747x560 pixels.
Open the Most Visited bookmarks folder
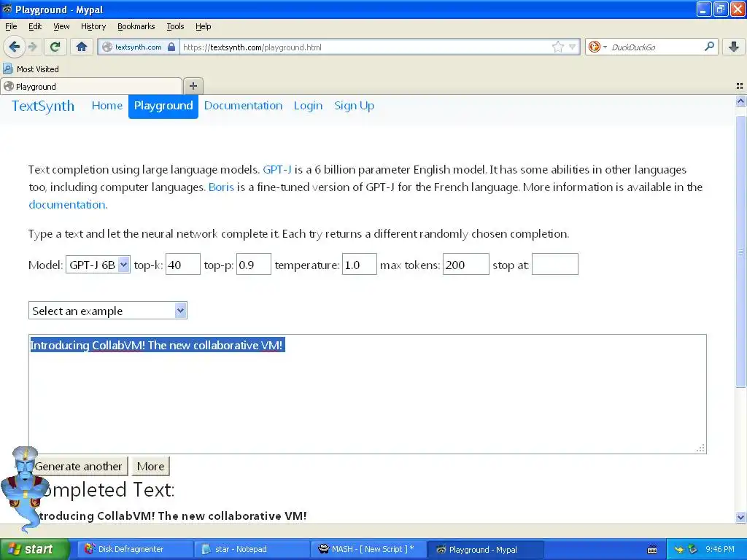point(31,69)
